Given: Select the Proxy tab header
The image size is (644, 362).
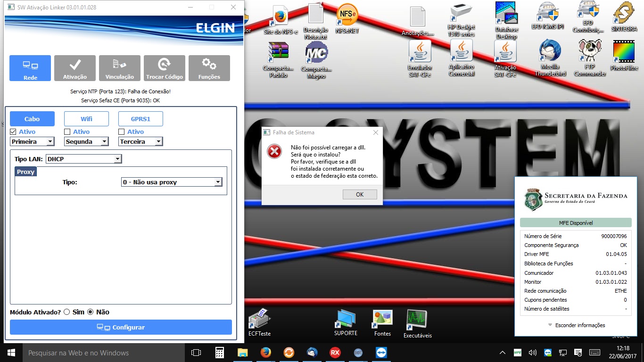Looking at the screenshot, I should coord(26,172).
